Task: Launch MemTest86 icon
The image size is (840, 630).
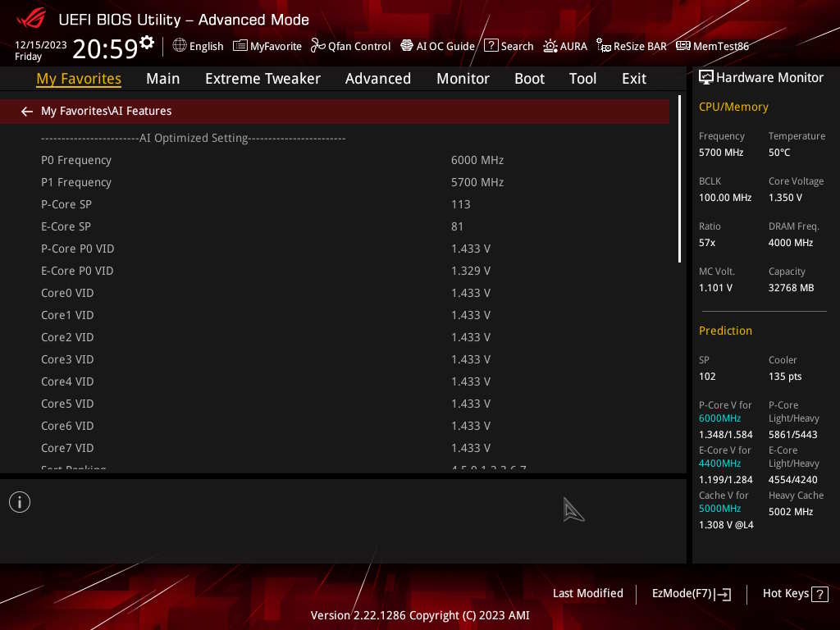Action: (x=683, y=46)
